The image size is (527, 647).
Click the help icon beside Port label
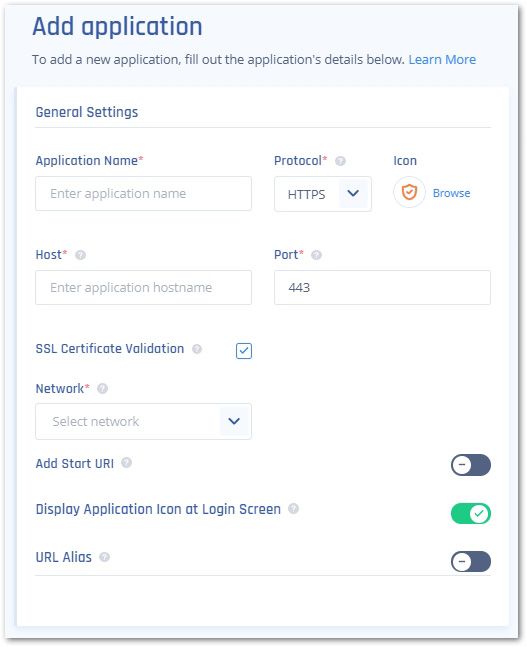click(316, 255)
